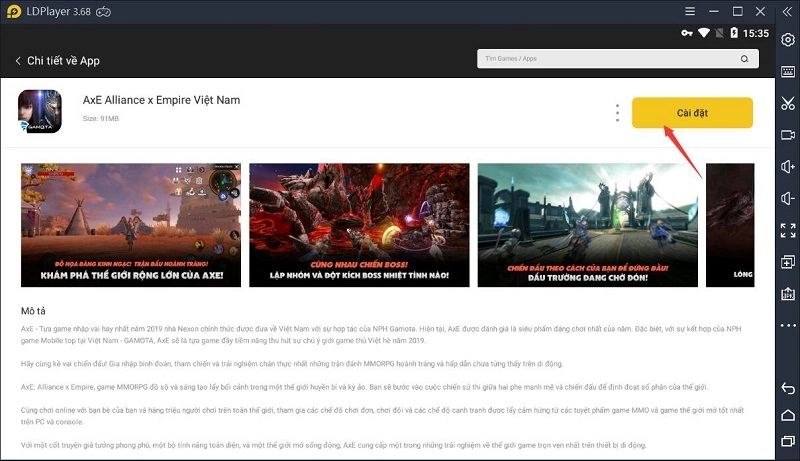Open the three-dot options next to Cài đặt
Screen dimensions: 800x461
tap(617, 113)
